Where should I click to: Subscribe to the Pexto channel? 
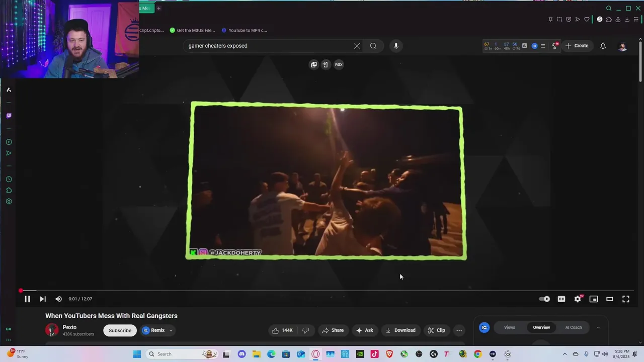tap(120, 330)
